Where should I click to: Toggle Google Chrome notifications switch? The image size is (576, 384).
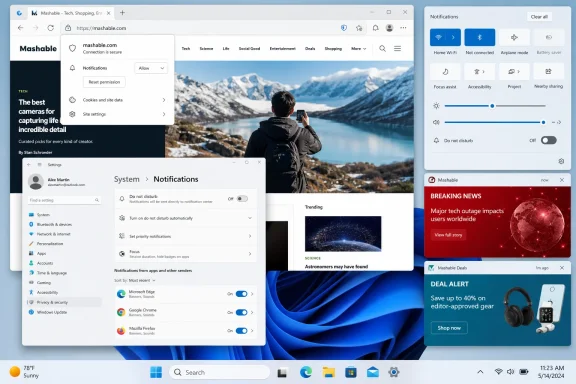tap(241, 312)
